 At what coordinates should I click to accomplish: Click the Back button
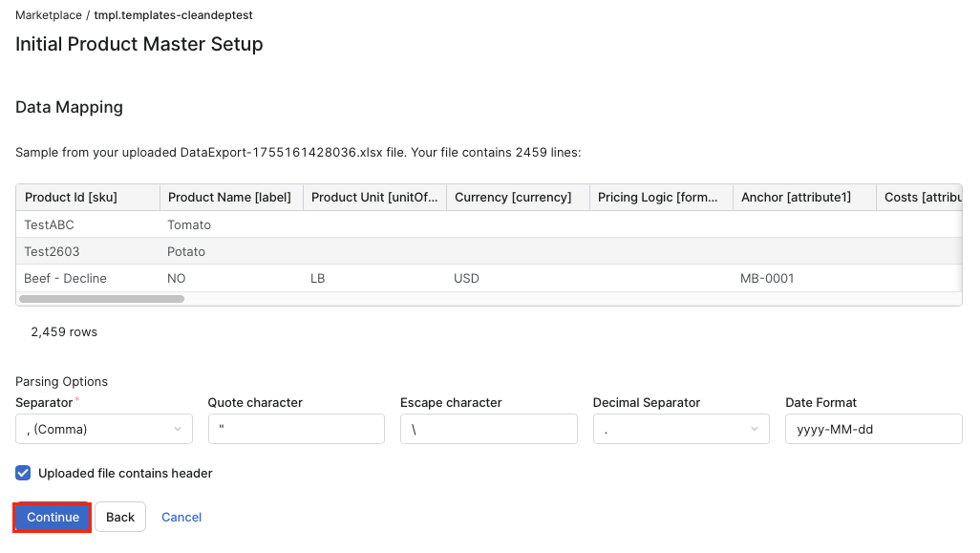click(119, 516)
